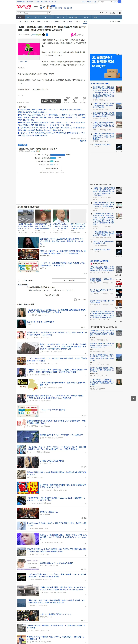Open article 宇野昌磨「絶対、隣は自分がいい」
This screenshot has height=644, width=138.
tap(55, 397)
